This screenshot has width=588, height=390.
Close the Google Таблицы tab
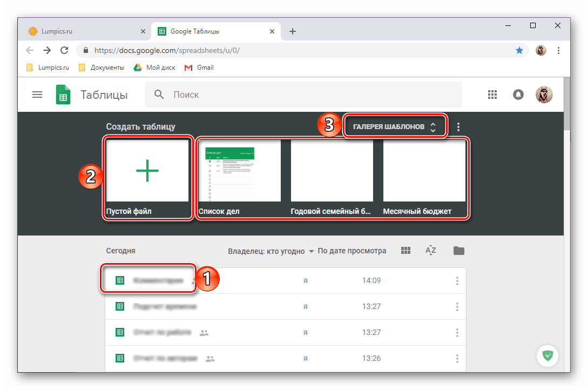click(x=272, y=31)
